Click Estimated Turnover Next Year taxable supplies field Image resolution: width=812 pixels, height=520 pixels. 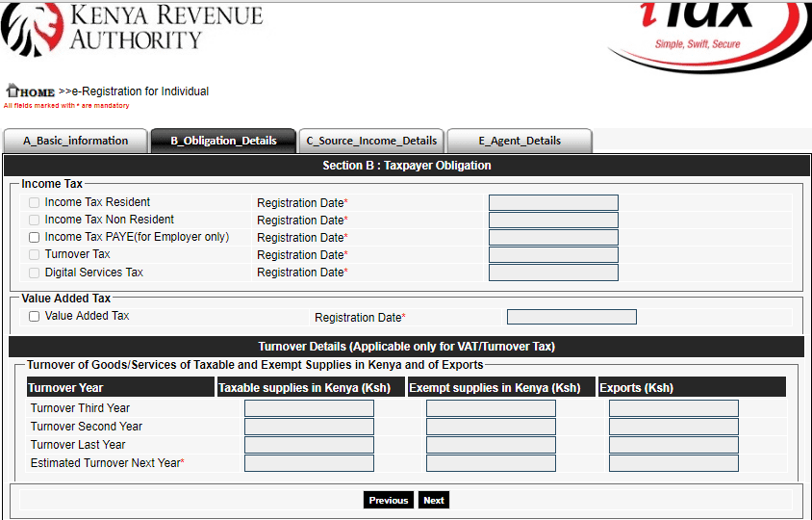[x=309, y=463]
